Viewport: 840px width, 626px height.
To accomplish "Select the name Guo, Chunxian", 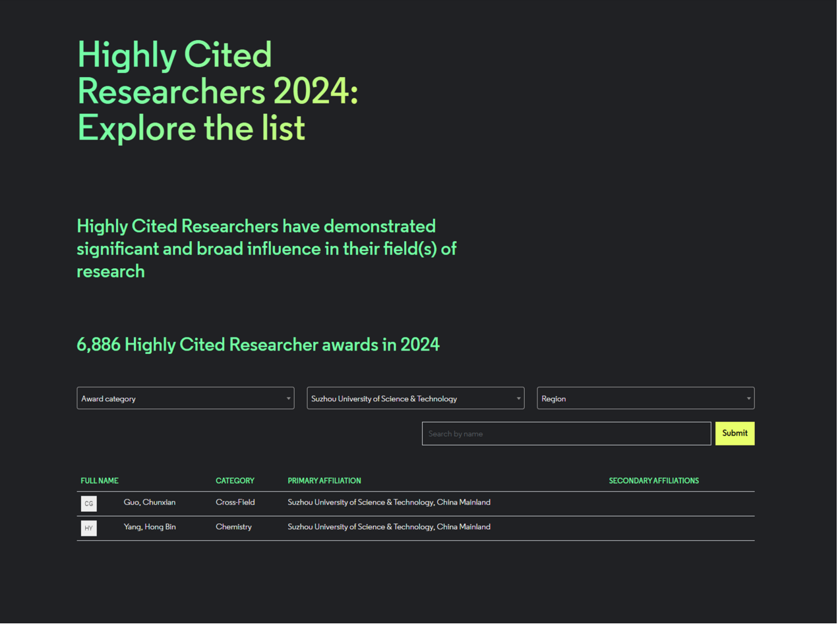I will click(x=150, y=504).
